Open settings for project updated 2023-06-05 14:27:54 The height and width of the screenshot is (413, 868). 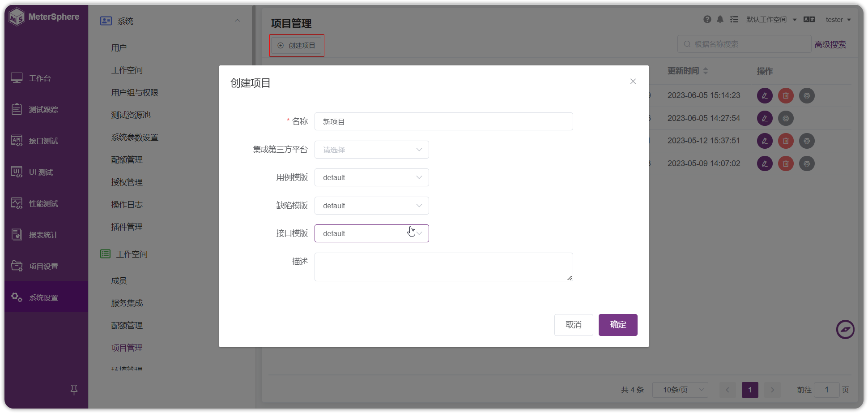click(x=786, y=118)
